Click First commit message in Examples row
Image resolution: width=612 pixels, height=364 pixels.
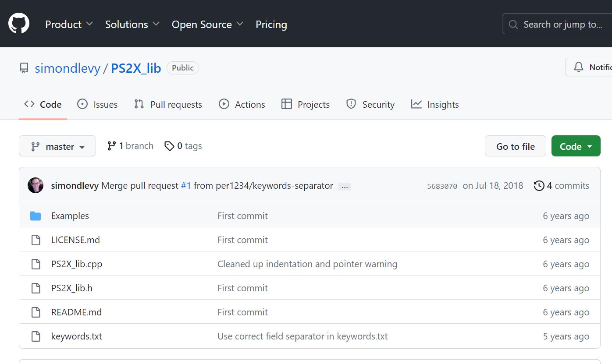coord(242,216)
